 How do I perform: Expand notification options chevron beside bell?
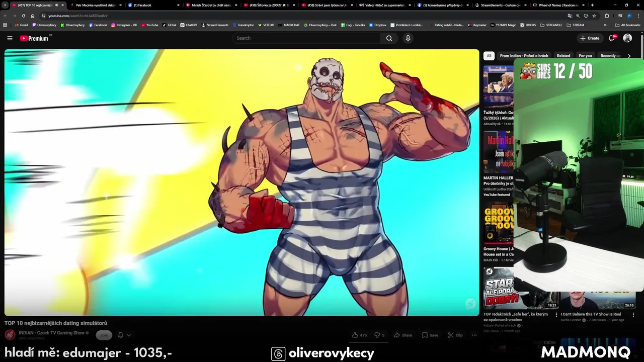(x=129, y=335)
